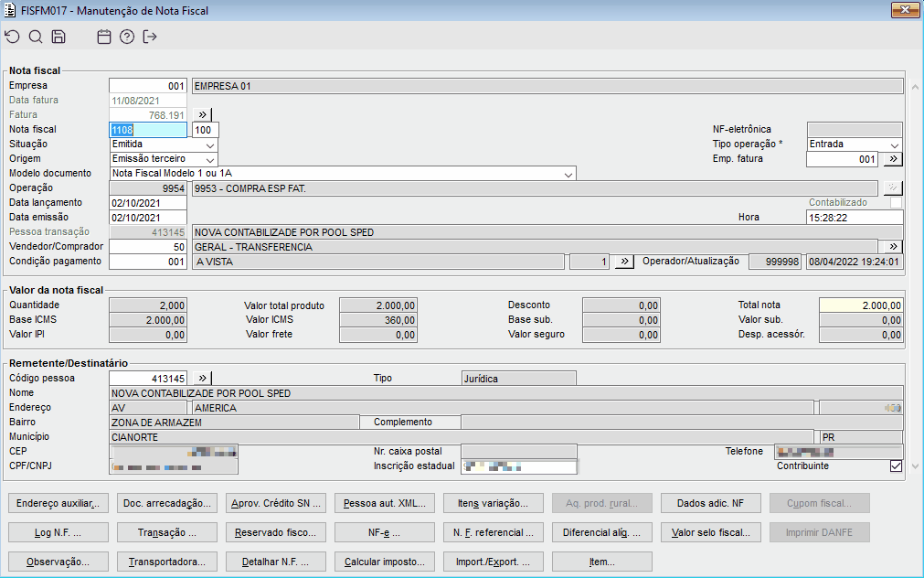Click the arrow button beside Código pessoa
The image size is (924, 578).
(x=202, y=378)
